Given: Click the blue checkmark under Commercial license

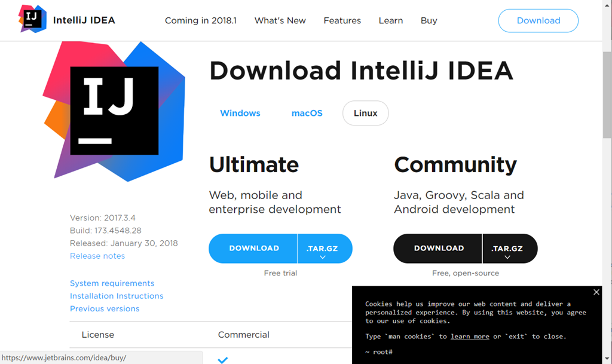Looking at the screenshot, I should coord(224,359).
